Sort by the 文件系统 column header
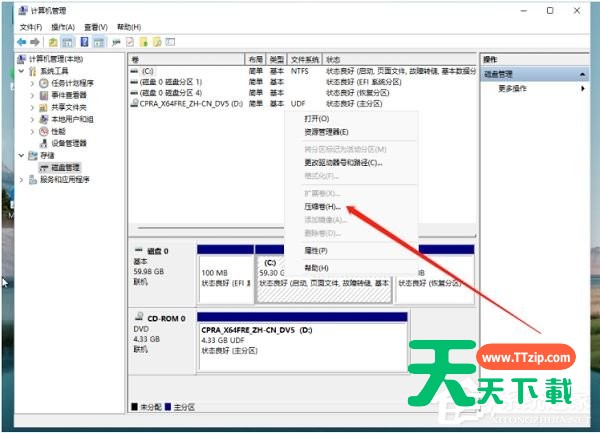 [305, 60]
